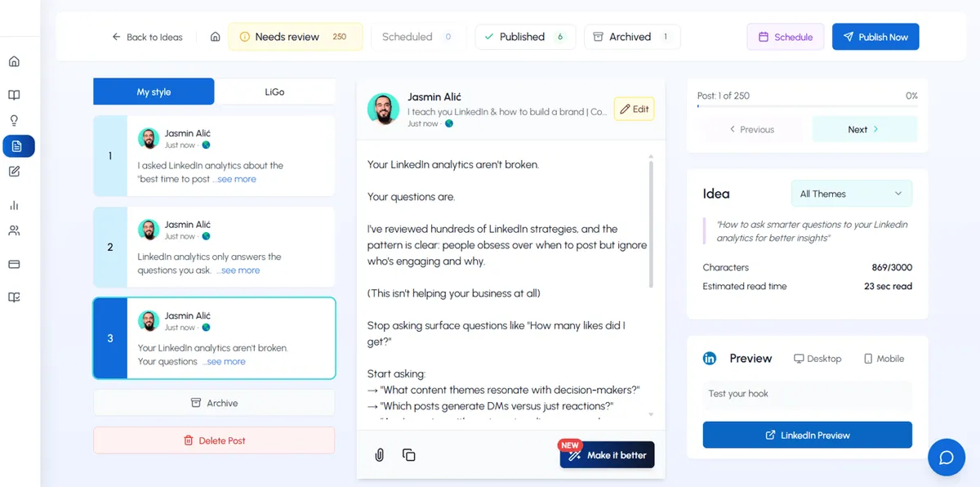Viewport: 980px width, 487px height.
Task: Click the 'Test your hook' input field
Action: click(x=807, y=394)
